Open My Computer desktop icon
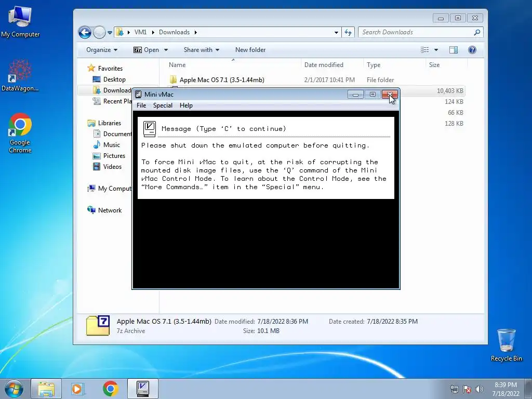The image size is (532, 399). tap(20, 21)
